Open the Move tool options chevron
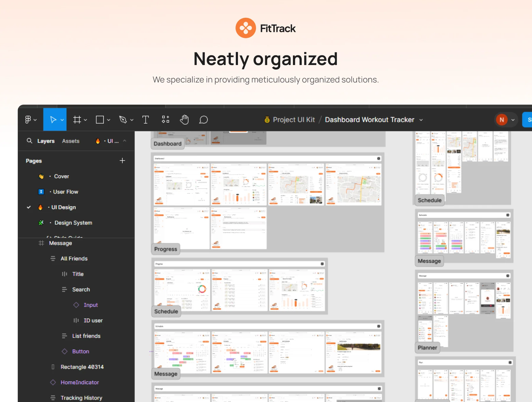Viewport: 532px width, 402px height. [62, 120]
